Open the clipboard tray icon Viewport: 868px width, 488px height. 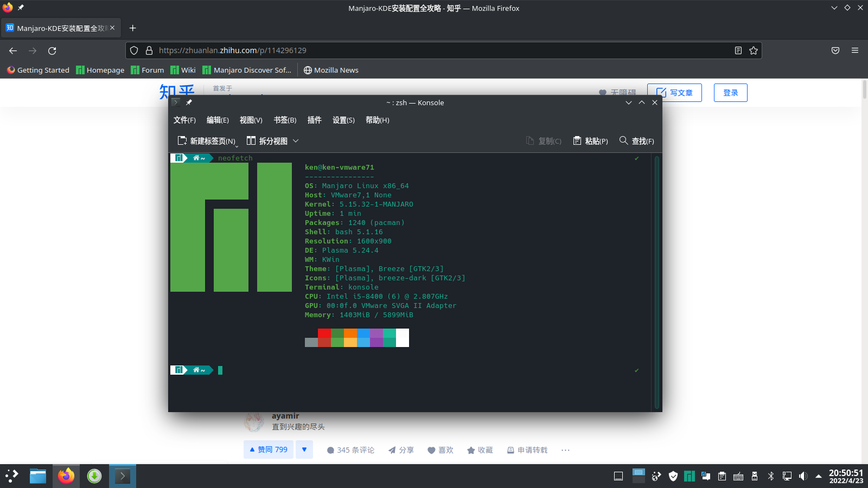pos(722,476)
